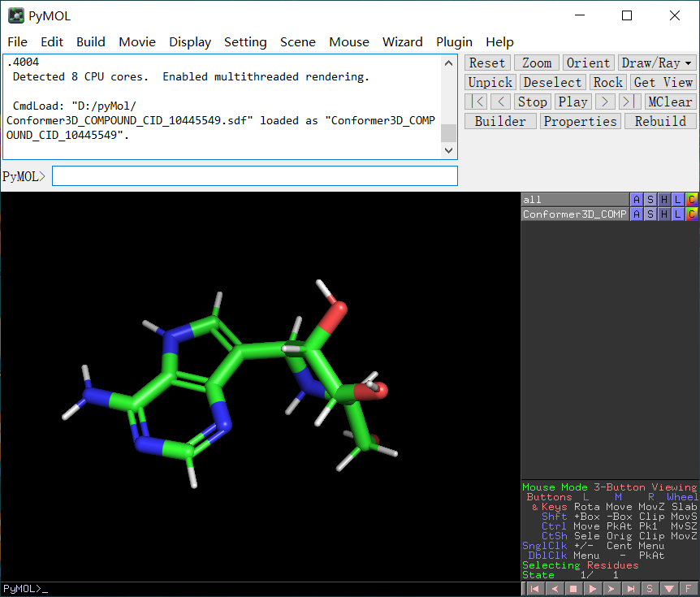
Task: Open the Edit menu
Action: (52, 42)
